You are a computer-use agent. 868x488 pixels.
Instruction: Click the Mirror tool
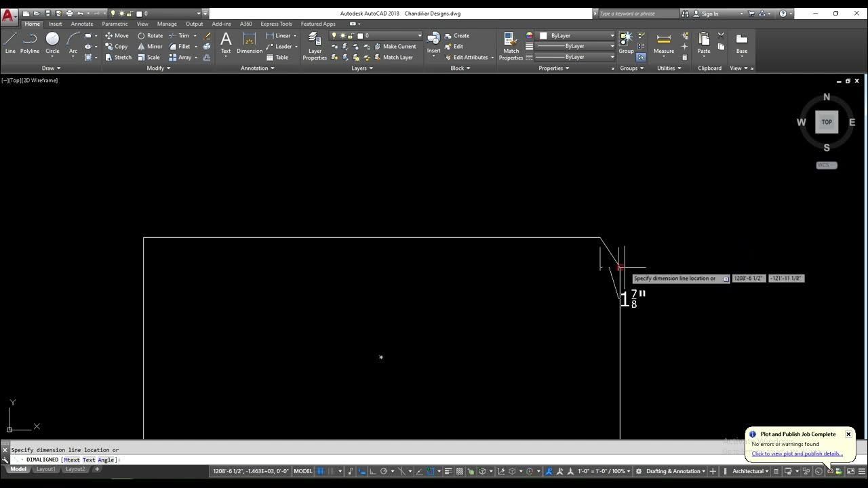tap(150, 47)
